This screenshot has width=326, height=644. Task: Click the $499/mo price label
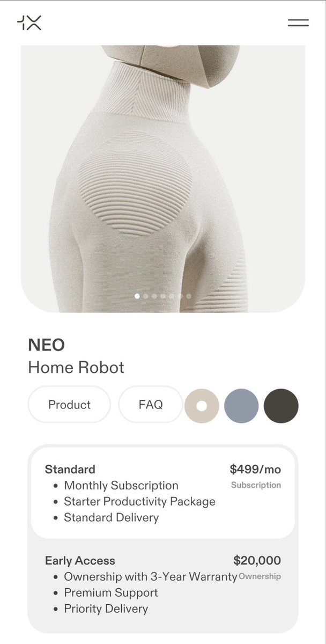[255, 470]
